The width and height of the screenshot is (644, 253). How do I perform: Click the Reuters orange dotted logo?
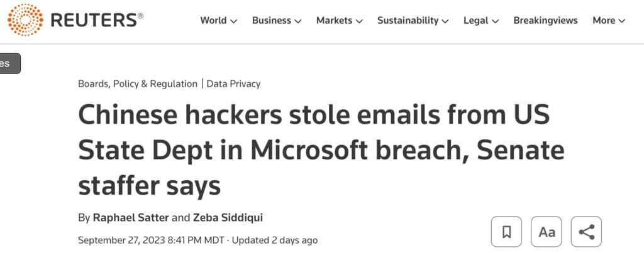coord(25,19)
